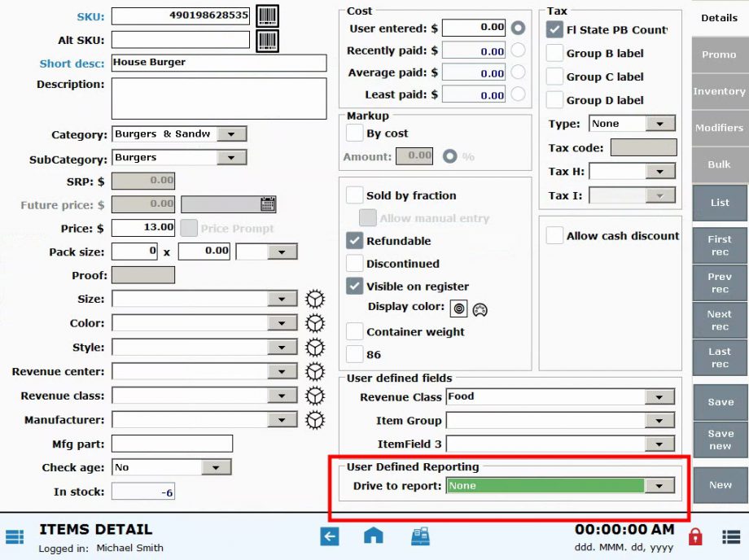
Task: Toggle Fl State PB County tax checkbox
Action: coord(554,29)
